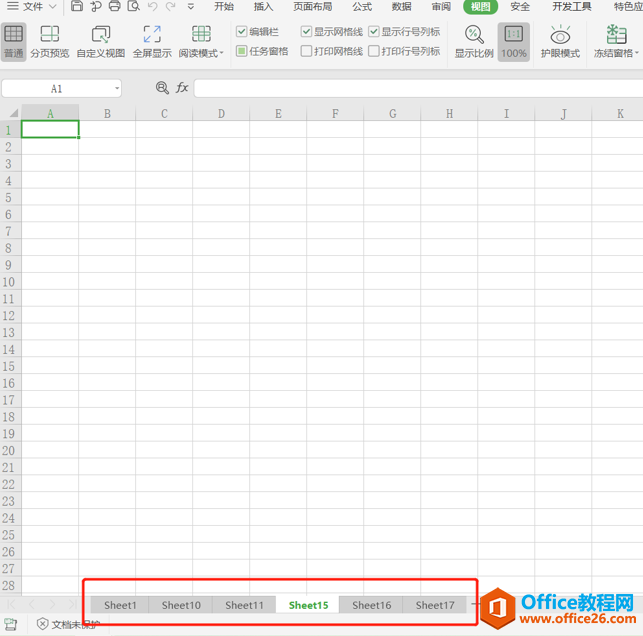The image size is (643, 636).
Task: Open Print Preview icon
Action: pyautogui.click(x=133, y=6)
